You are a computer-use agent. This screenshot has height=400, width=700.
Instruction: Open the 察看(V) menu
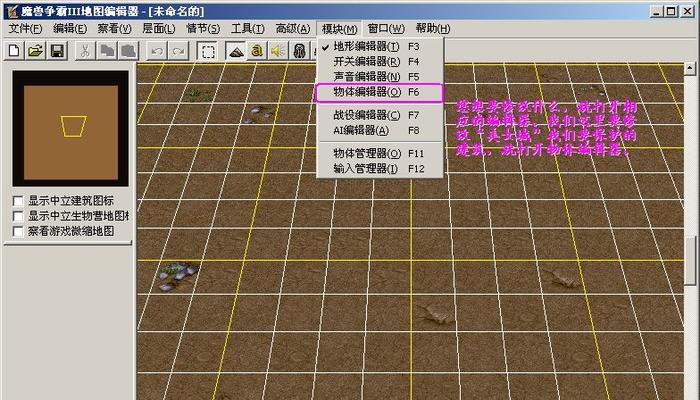tap(114, 29)
